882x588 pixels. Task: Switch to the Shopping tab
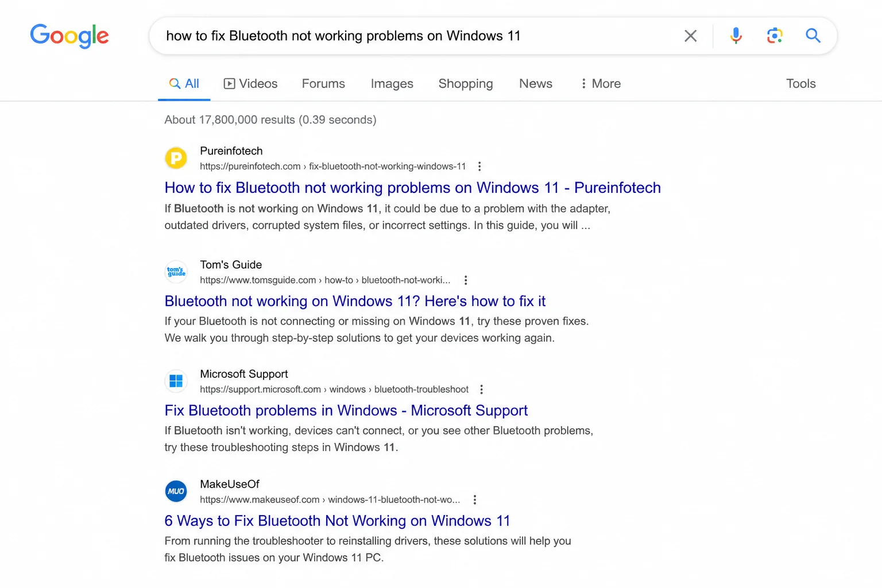pos(466,84)
